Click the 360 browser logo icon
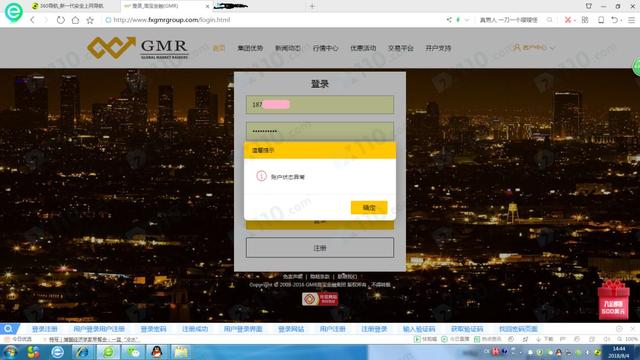 tap(13, 12)
